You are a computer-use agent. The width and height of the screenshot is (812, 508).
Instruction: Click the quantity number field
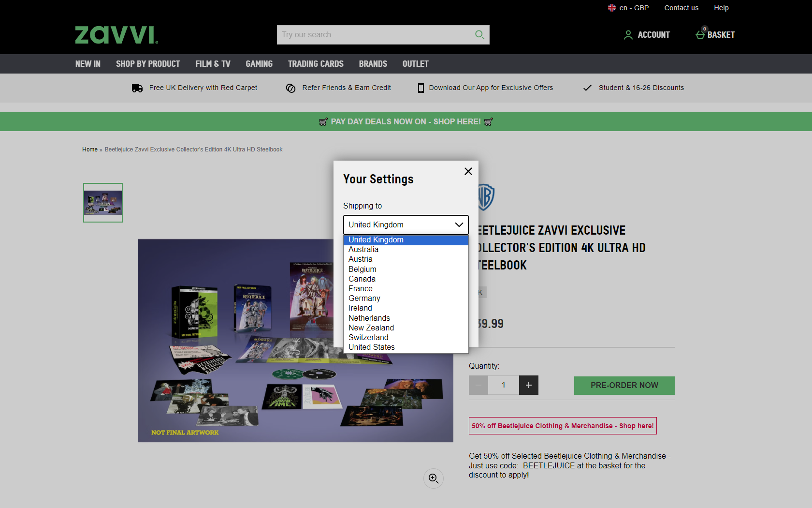pyautogui.click(x=504, y=385)
